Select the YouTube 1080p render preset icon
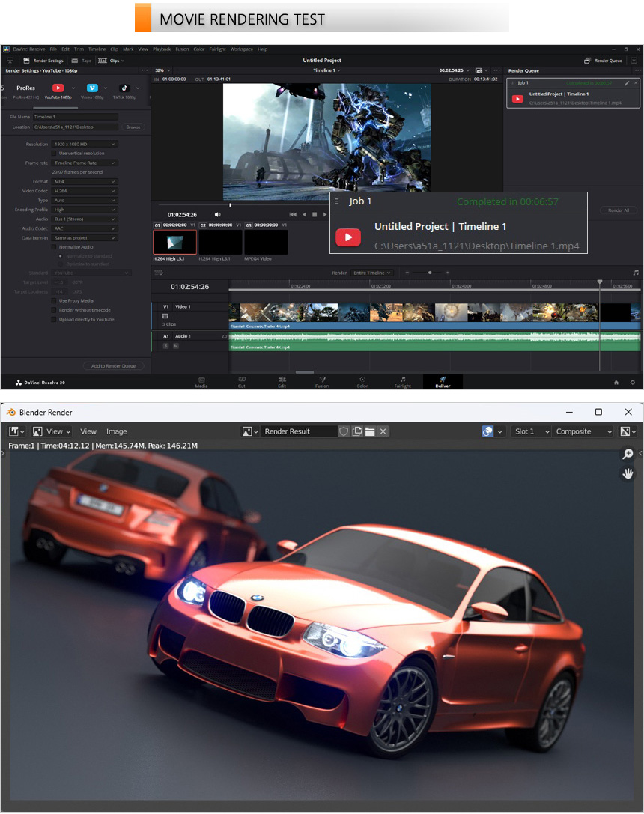The width and height of the screenshot is (644, 814). click(x=58, y=88)
